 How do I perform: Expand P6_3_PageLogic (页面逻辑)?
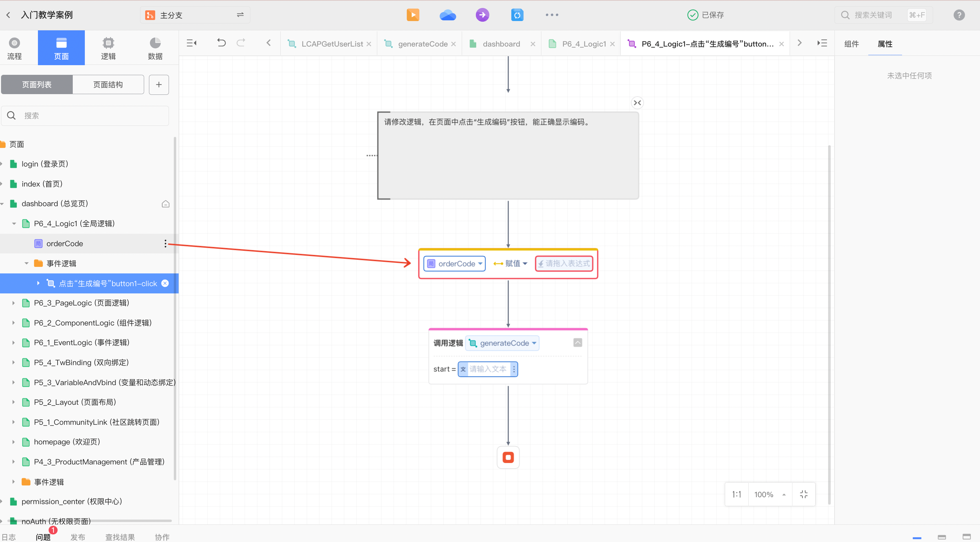14,303
